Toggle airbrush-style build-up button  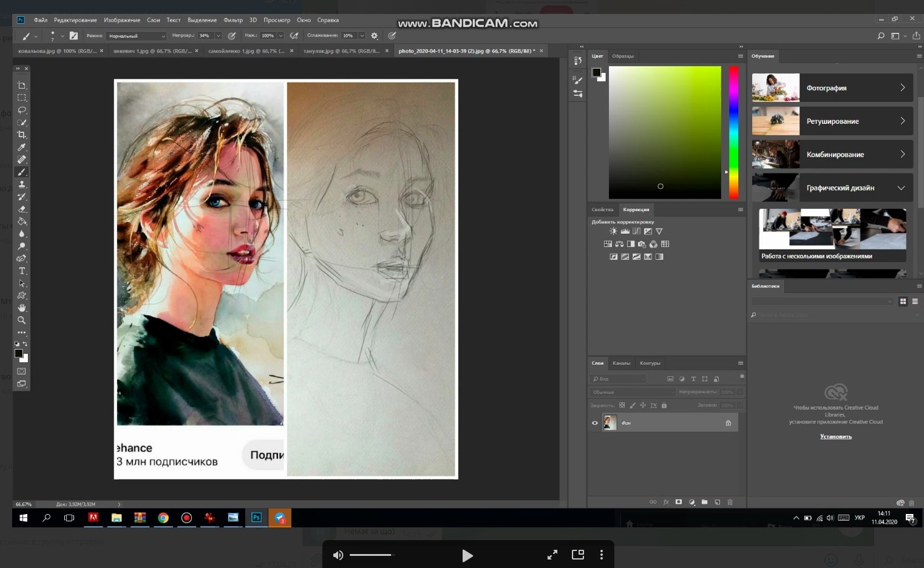pyautogui.click(x=294, y=36)
